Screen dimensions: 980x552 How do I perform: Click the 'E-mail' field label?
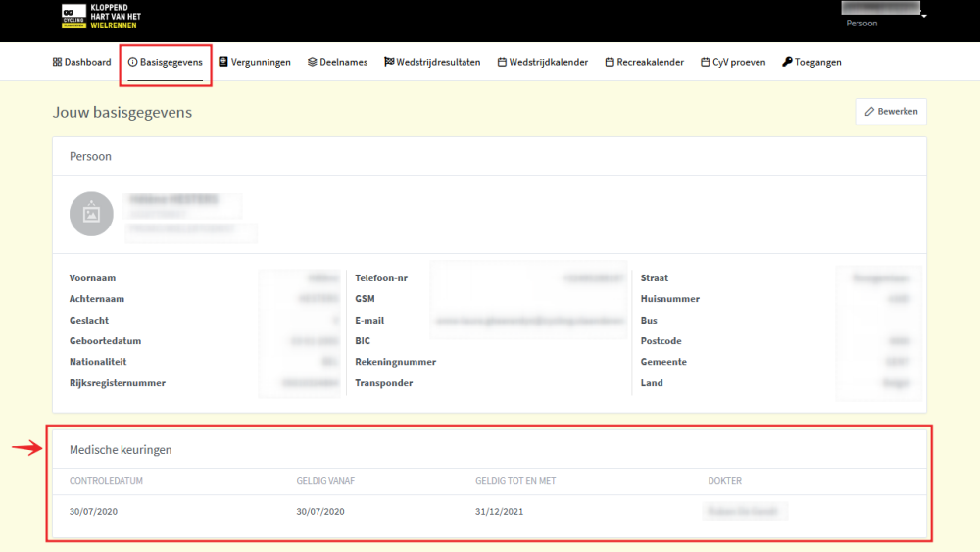point(369,320)
